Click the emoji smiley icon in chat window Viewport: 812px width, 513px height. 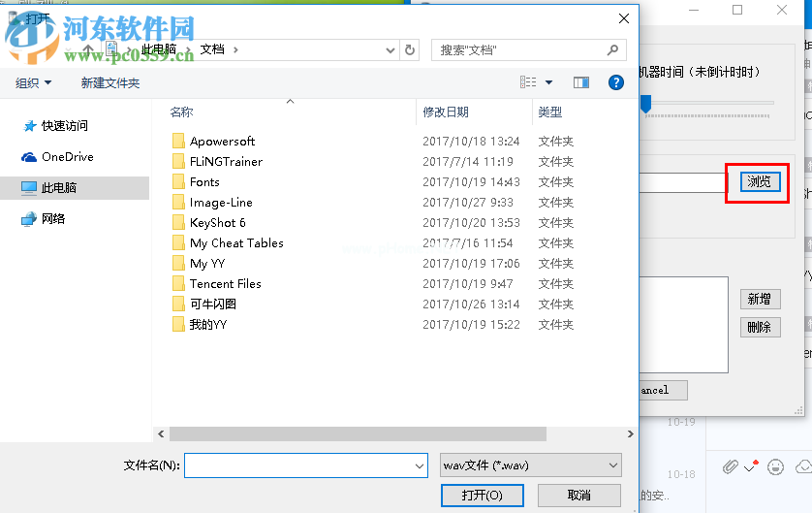pyautogui.click(x=775, y=466)
